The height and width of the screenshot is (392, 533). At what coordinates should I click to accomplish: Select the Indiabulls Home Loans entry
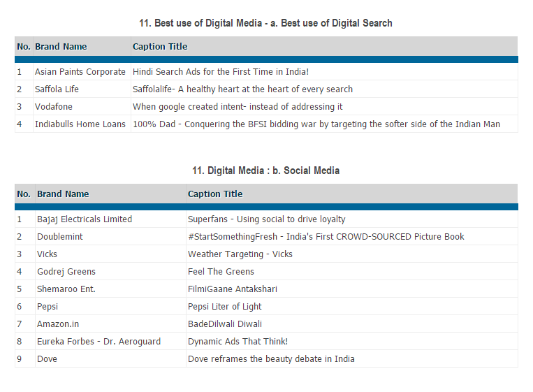(x=80, y=124)
